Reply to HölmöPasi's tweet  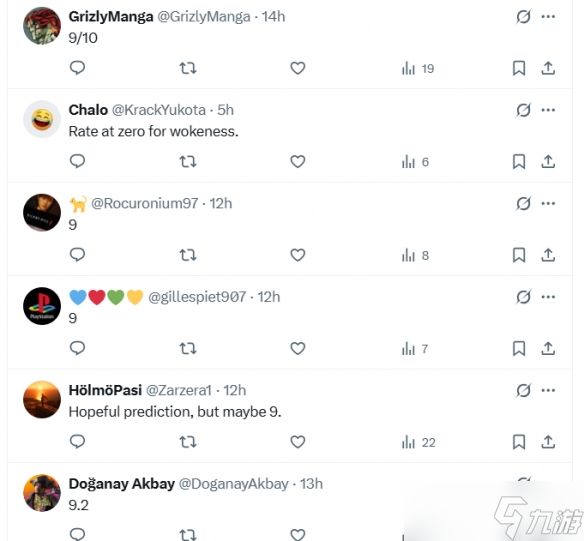click(x=77, y=442)
